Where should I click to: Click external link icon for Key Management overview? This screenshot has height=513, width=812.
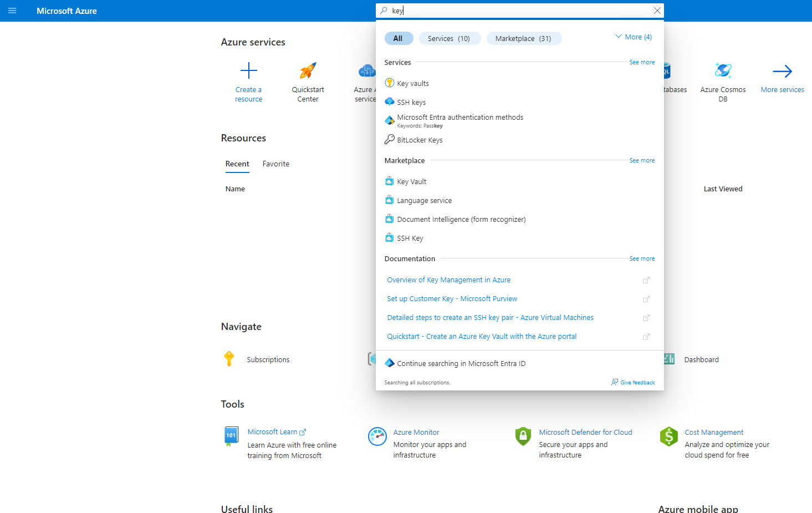click(x=646, y=280)
